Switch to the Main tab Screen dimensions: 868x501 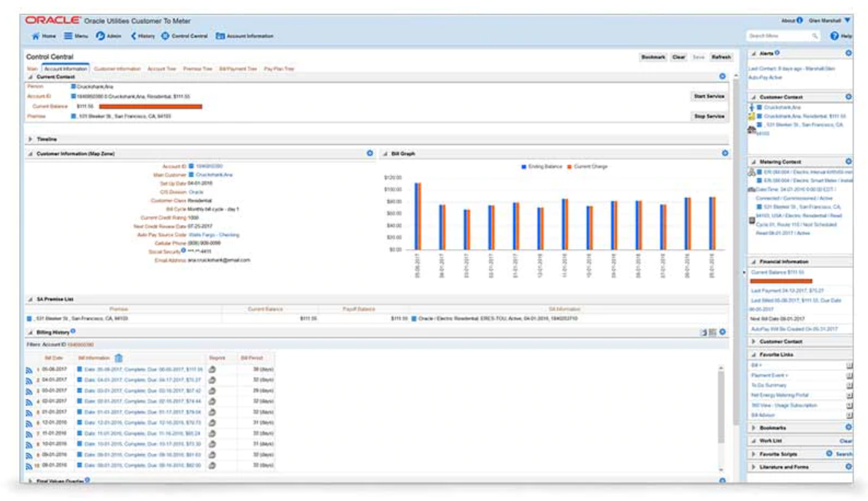32,69
